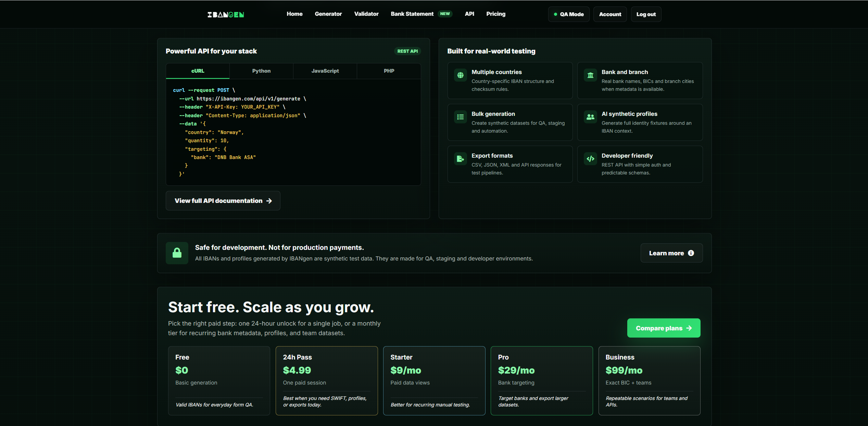The height and width of the screenshot is (426, 868).
Task: Click the Learn more button
Action: point(671,253)
